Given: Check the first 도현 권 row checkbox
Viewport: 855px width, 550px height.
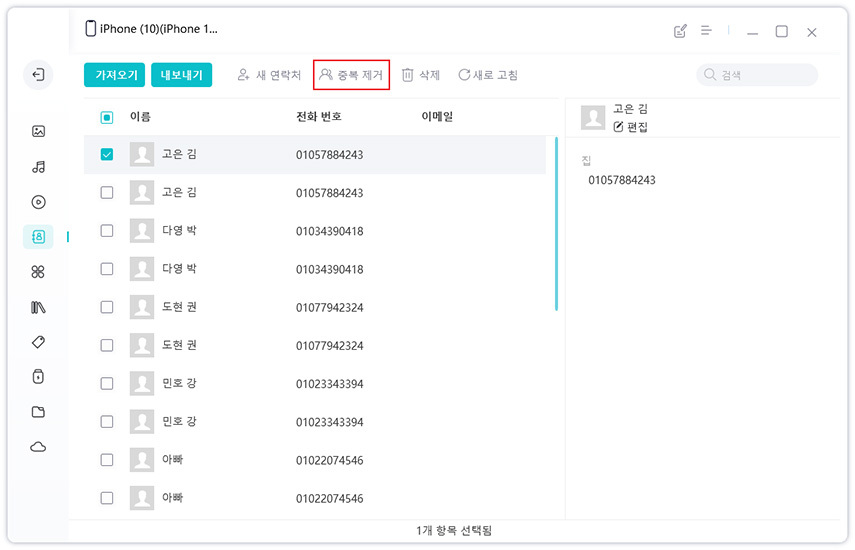Looking at the screenshot, I should (107, 307).
